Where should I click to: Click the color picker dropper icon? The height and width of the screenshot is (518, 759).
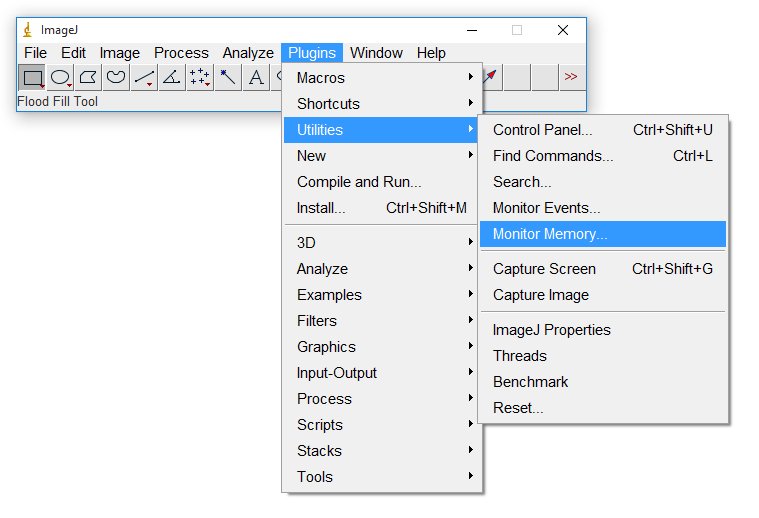[490, 76]
